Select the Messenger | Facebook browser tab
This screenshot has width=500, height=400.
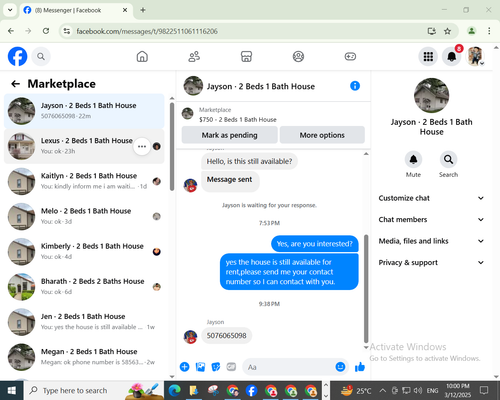(76, 10)
